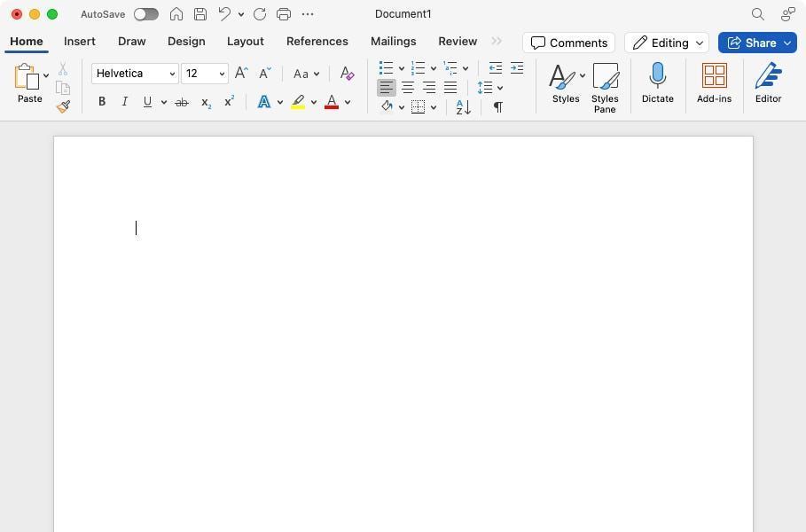
Task: Sort text with A-Z icon
Action: [x=463, y=107]
